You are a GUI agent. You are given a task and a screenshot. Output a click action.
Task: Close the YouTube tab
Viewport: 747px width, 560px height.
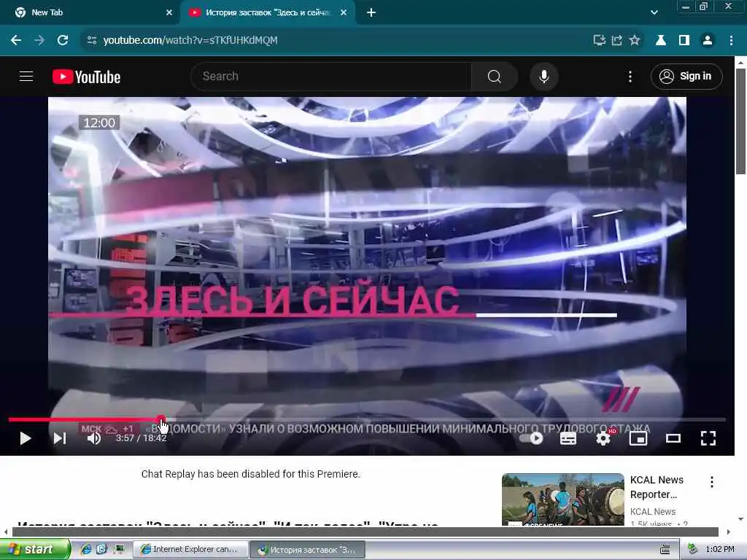(x=344, y=12)
